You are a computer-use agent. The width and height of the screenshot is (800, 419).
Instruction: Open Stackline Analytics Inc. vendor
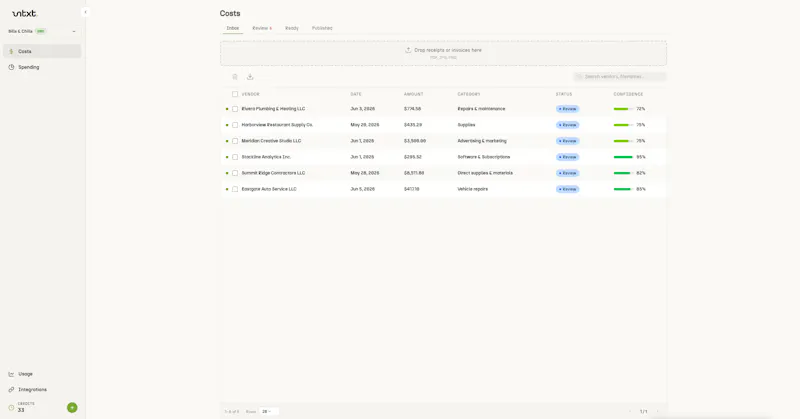266,157
